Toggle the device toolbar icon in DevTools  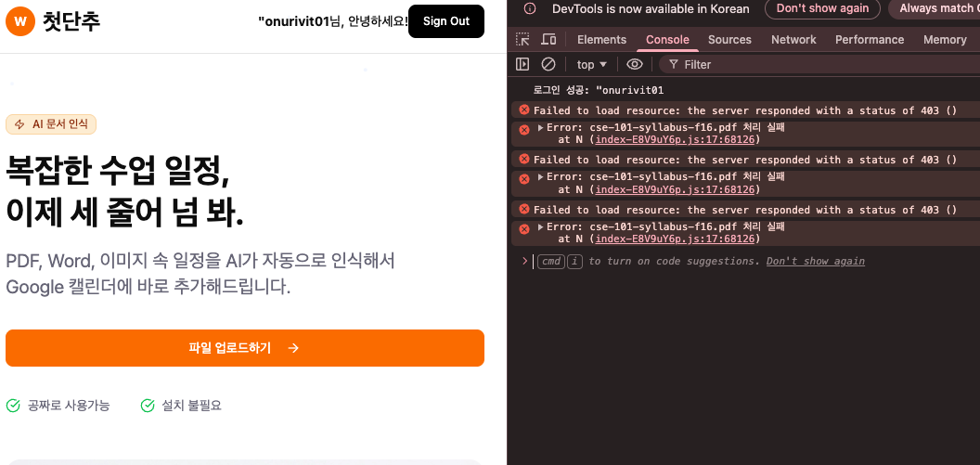point(548,39)
